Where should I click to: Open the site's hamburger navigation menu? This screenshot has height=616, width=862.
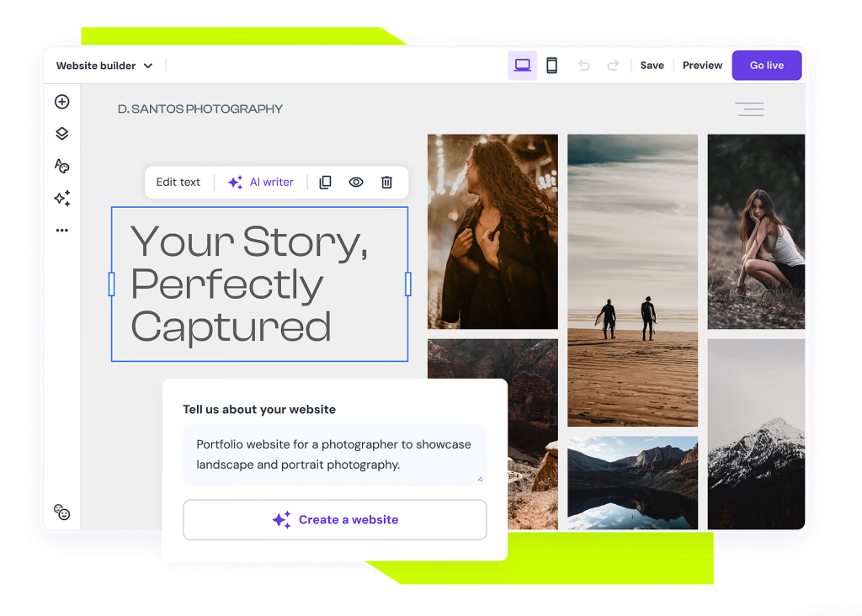(749, 109)
